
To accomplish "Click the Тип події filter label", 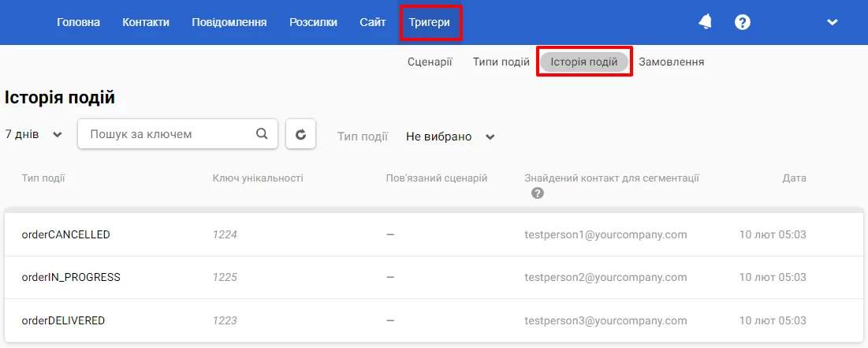I will click(363, 137).
